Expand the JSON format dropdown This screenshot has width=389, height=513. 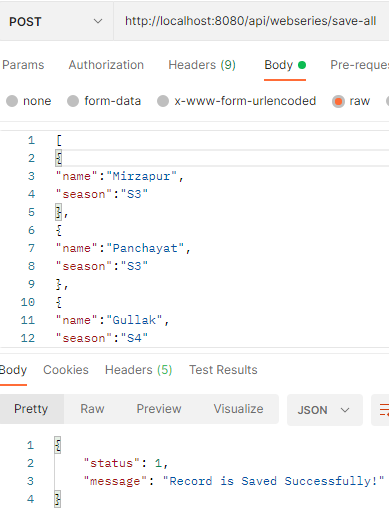pos(325,410)
